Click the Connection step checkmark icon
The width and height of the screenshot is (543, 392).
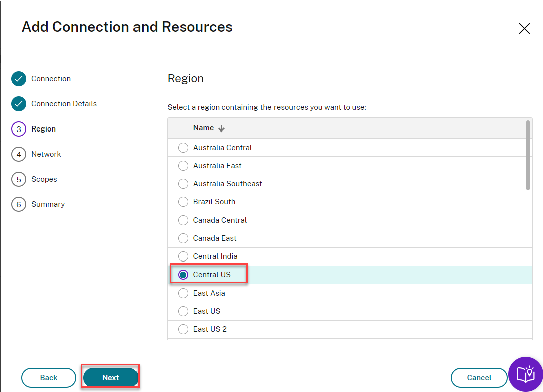pyautogui.click(x=19, y=79)
